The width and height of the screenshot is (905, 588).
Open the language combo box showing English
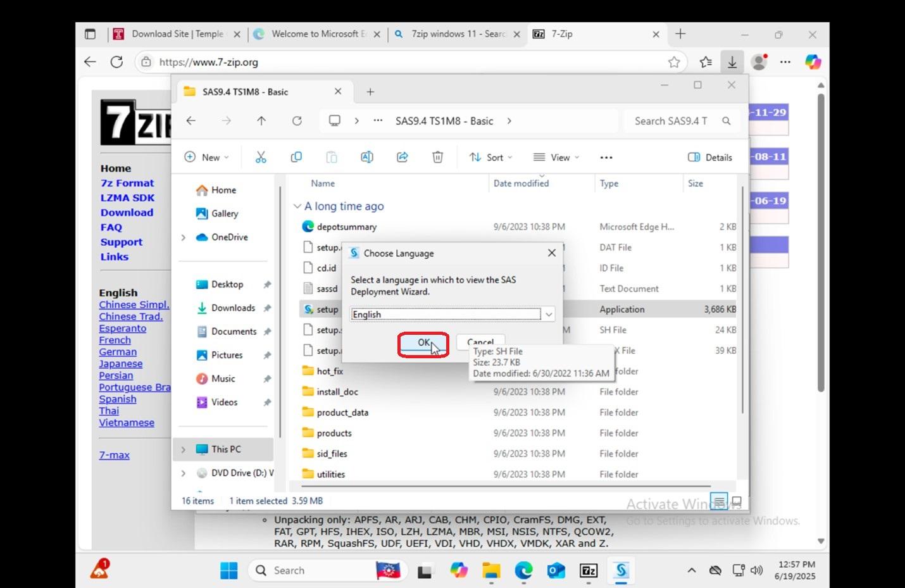click(453, 314)
